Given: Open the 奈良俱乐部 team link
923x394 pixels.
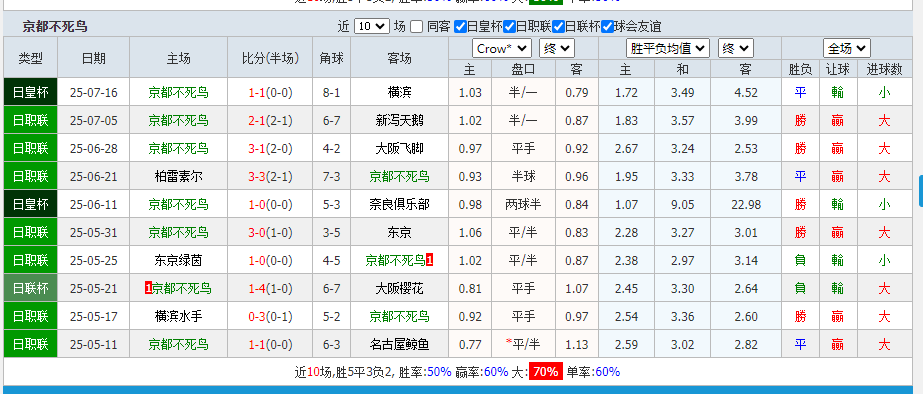Looking at the screenshot, I should coord(400,204).
